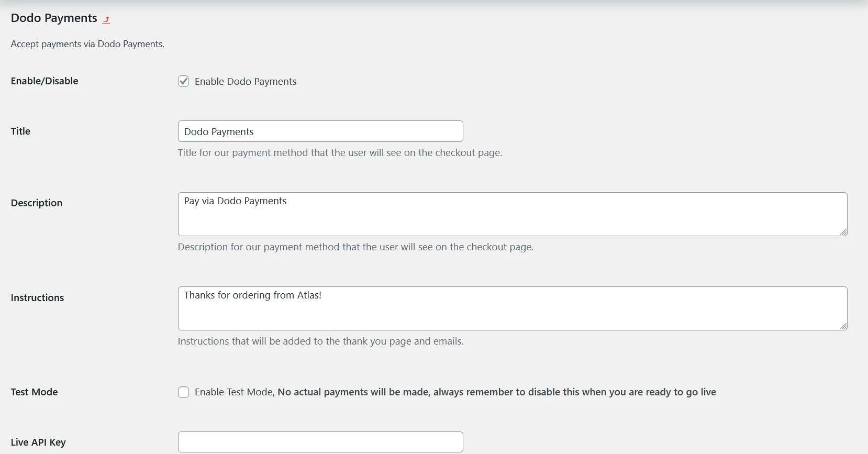
Task: Click the Instructions row label
Action: pos(37,298)
